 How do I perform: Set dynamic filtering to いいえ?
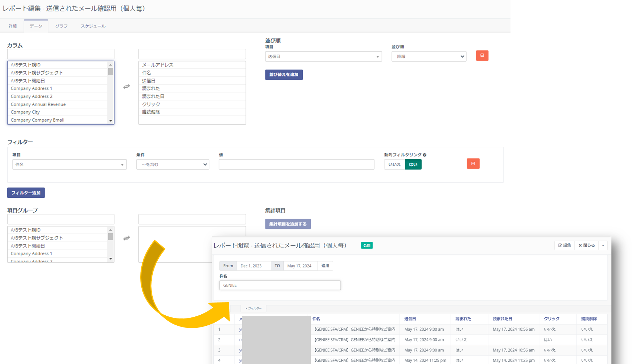pos(394,164)
